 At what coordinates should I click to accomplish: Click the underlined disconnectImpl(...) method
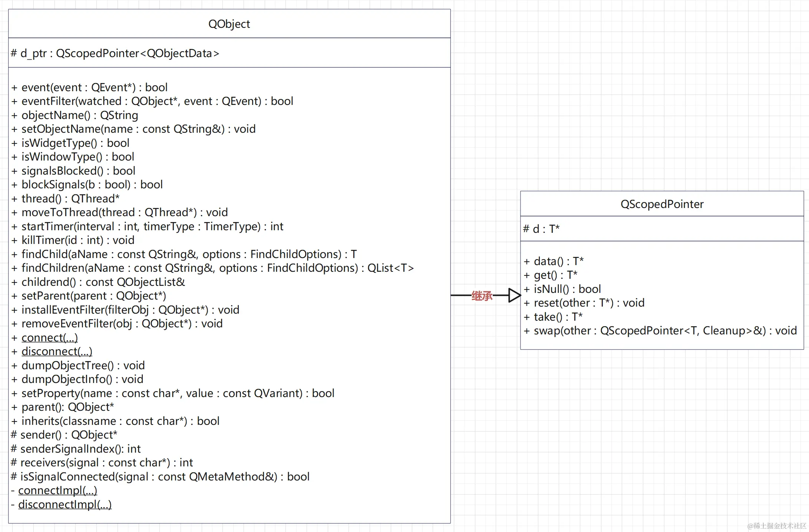(65, 505)
